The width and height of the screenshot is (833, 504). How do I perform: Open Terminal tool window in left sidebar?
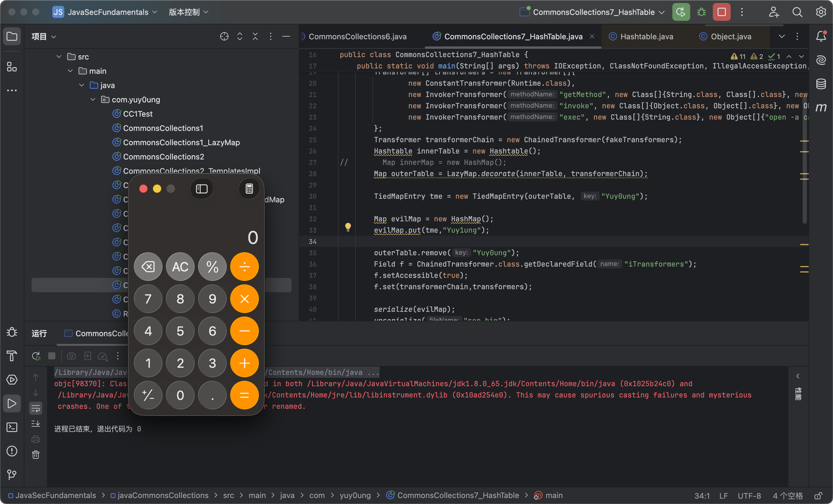coord(12,427)
